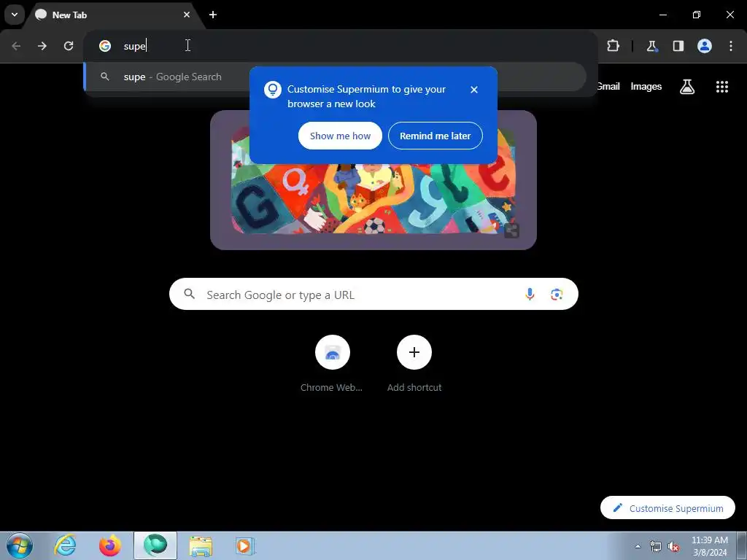This screenshot has height=560, width=747.
Task: Click the lightbulb icon in popup
Action: pos(273,90)
